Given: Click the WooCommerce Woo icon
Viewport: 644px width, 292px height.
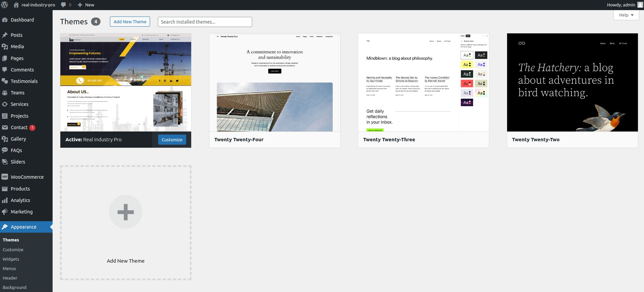Looking at the screenshot, I should [5, 177].
